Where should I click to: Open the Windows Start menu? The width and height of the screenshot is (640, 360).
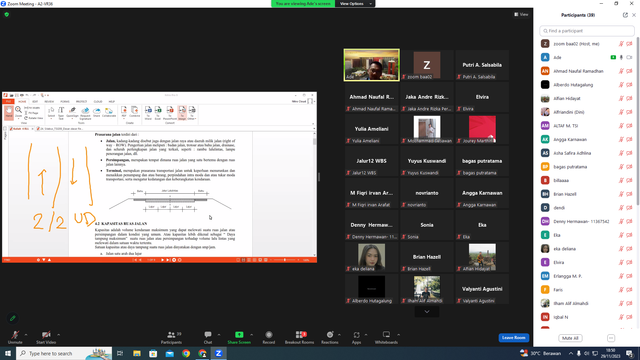[x=8, y=353]
